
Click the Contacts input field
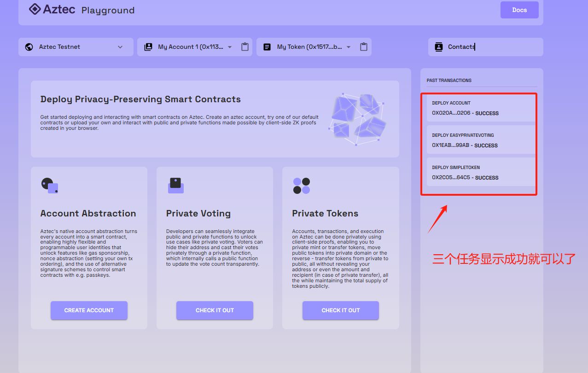click(486, 47)
